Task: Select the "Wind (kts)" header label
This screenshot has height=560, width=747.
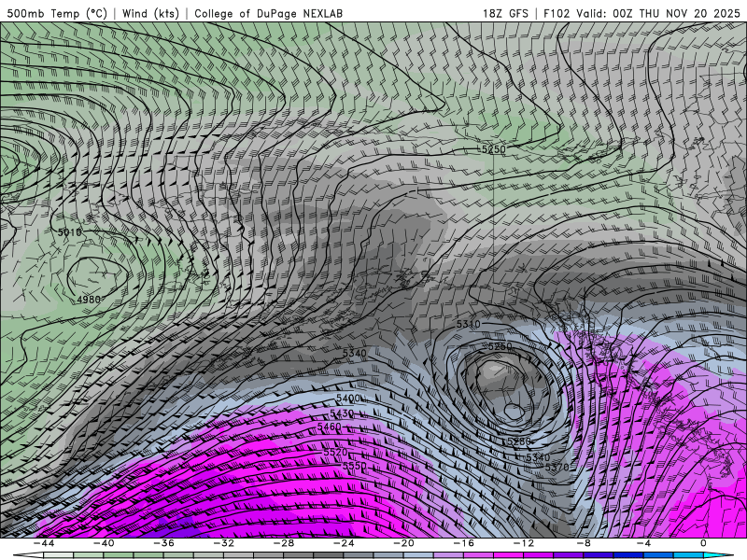Action: (150, 13)
